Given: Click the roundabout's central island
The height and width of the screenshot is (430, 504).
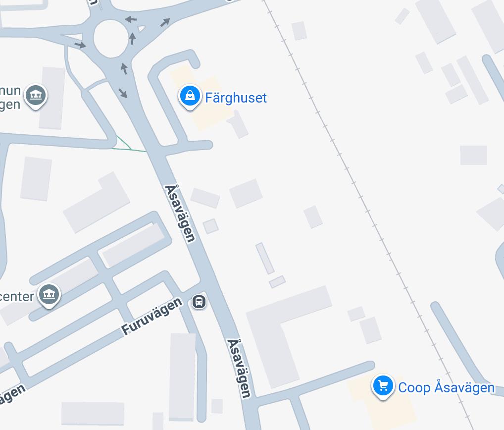Looking at the screenshot, I should click(111, 39).
